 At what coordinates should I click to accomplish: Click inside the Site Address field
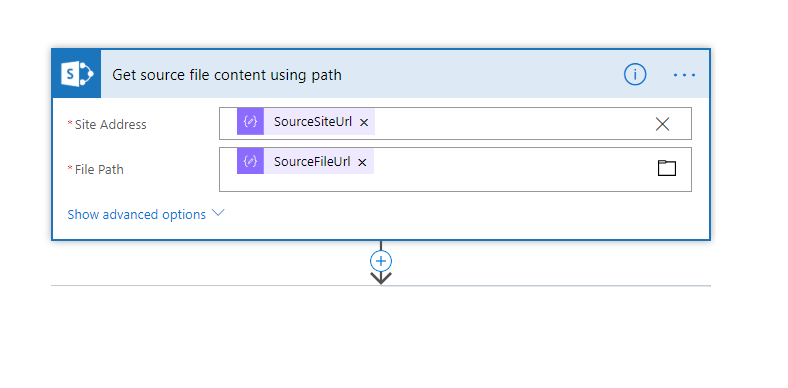point(513,124)
